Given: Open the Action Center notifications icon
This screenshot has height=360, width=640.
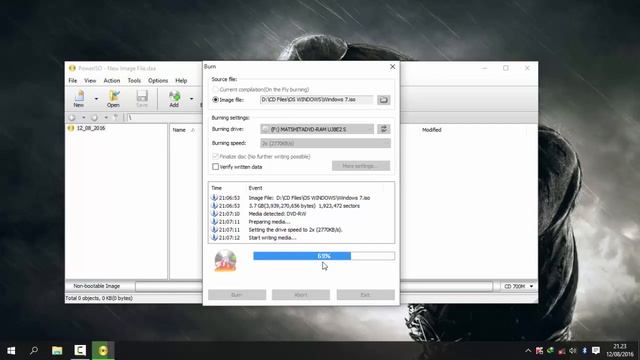Looking at the screenshot, I should (596, 351).
